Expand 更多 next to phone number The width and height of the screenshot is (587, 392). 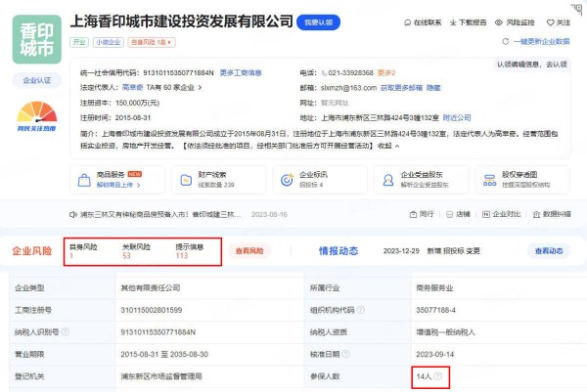[x=386, y=73]
